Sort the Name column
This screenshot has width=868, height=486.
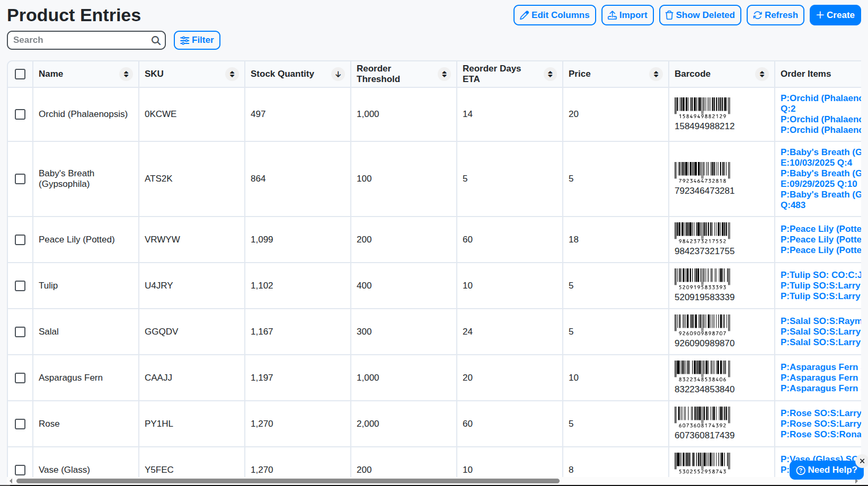[x=126, y=74]
